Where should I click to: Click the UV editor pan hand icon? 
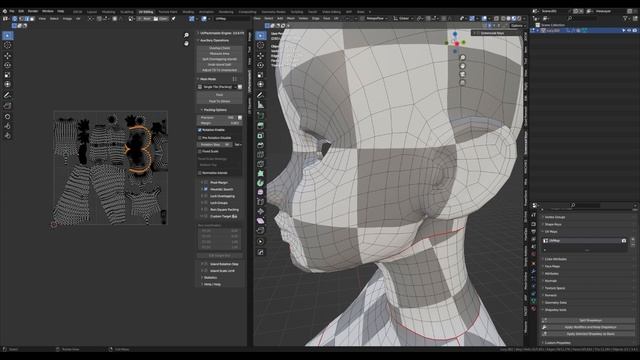[x=186, y=43]
